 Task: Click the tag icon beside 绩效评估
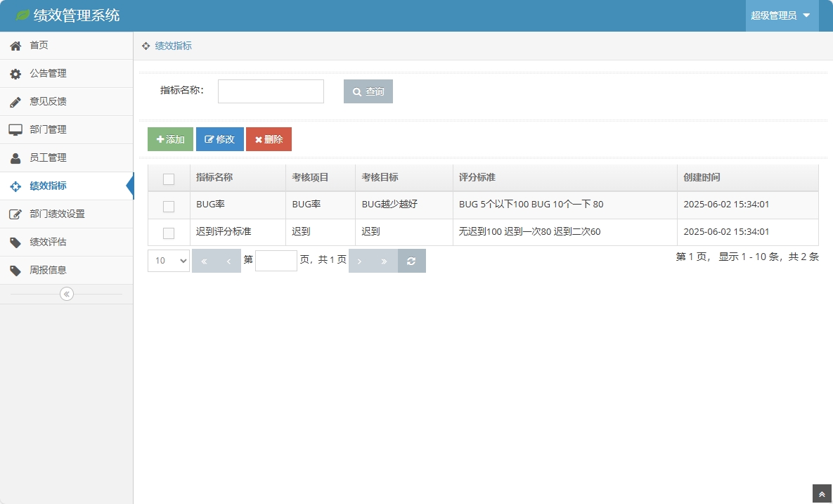coord(15,243)
